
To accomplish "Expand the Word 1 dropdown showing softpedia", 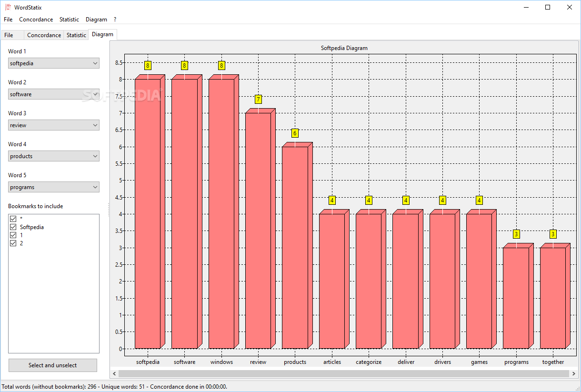I will (x=54, y=63).
